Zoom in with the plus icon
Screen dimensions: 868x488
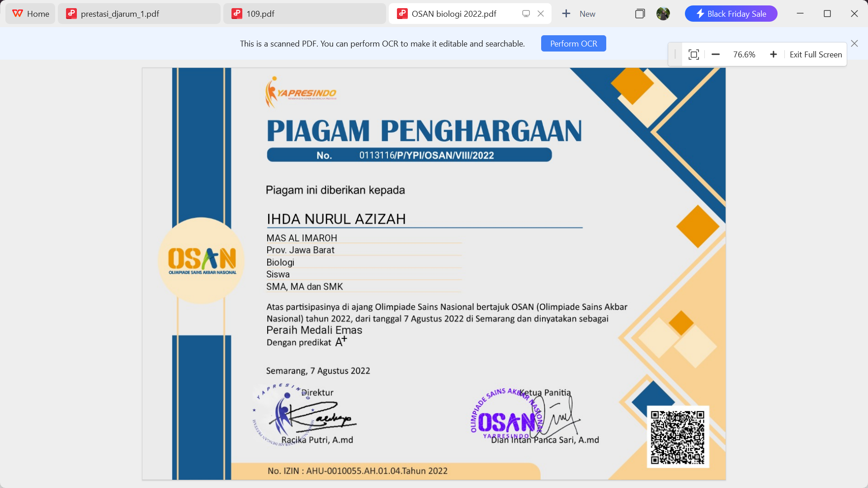[774, 55]
